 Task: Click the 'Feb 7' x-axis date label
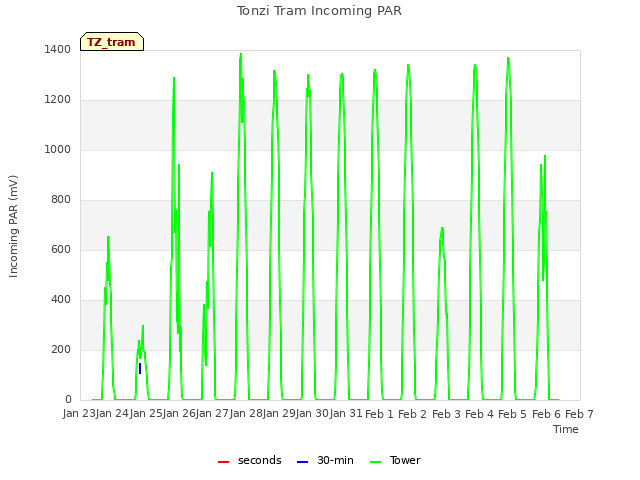[579, 414]
